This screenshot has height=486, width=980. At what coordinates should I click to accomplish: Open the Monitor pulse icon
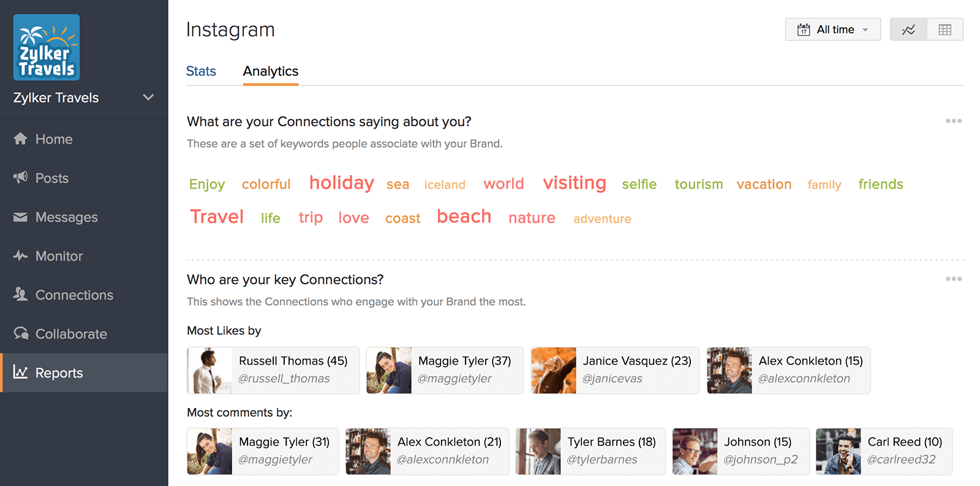coord(20,256)
